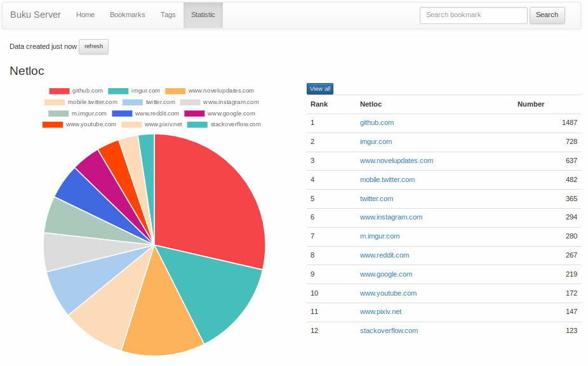Toggle the github.com legend swatch
This screenshot has width=588, height=366.
pos(59,91)
